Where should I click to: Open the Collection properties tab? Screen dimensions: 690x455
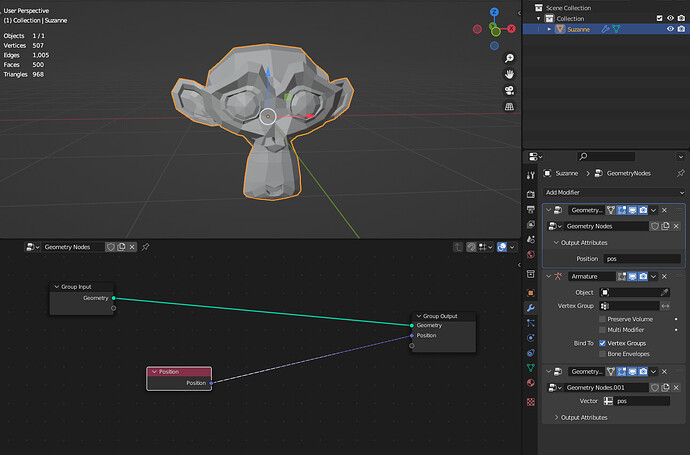531,274
